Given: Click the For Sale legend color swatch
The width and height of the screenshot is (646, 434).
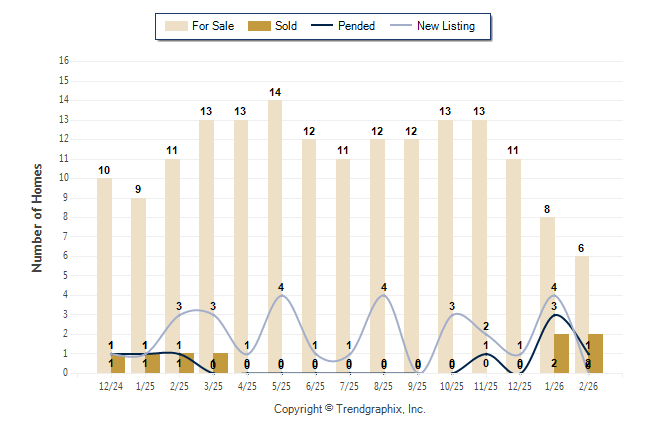Looking at the screenshot, I should click(x=177, y=26).
